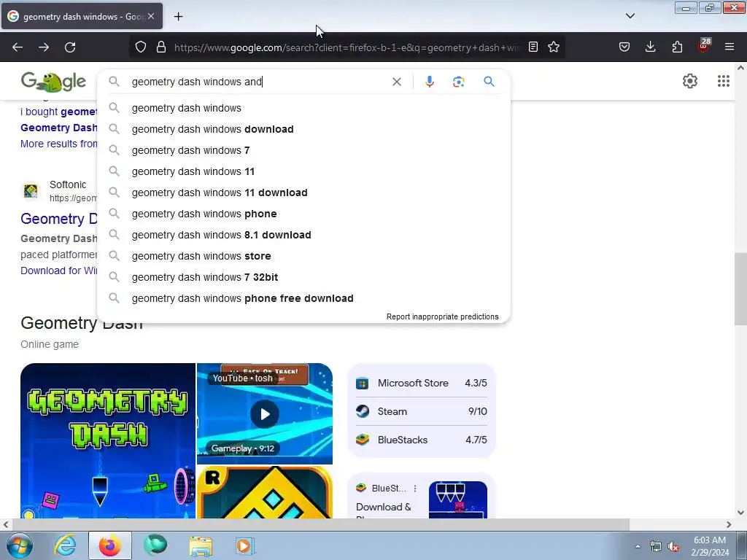Choose suggestion 'geometry dash windows phone'

[x=303, y=214]
